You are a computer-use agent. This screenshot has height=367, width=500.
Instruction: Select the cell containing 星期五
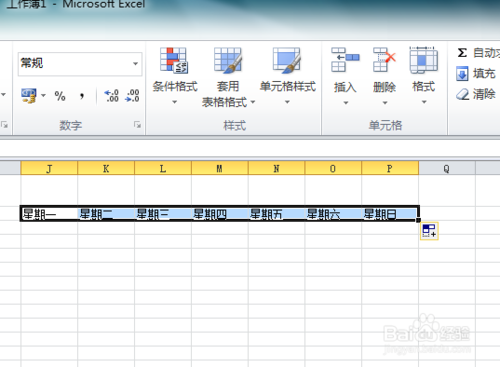276,214
